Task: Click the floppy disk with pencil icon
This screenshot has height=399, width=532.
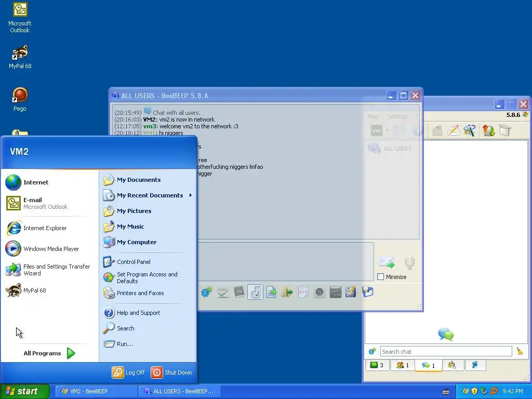Action: [351, 292]
